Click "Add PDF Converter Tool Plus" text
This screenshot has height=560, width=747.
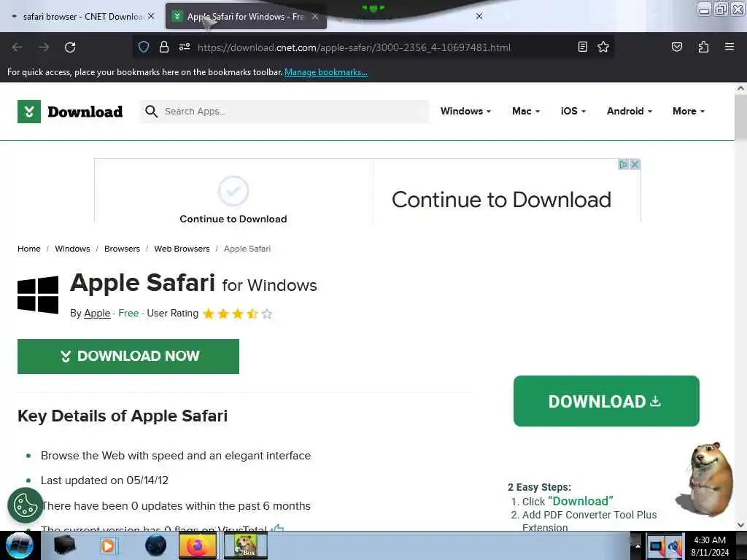(589, 515)
